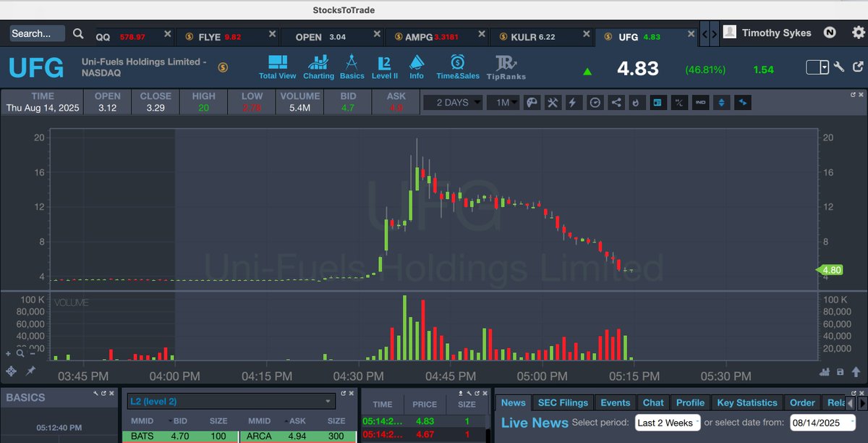Close the UFG ticker tab
The image size is (868, 443).
click(690, 34)
